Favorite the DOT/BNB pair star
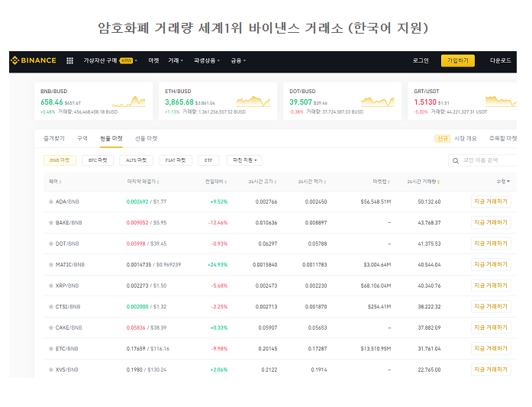This screenshot has height=407, width=532. pyautogui.click(x=51, y=244)
